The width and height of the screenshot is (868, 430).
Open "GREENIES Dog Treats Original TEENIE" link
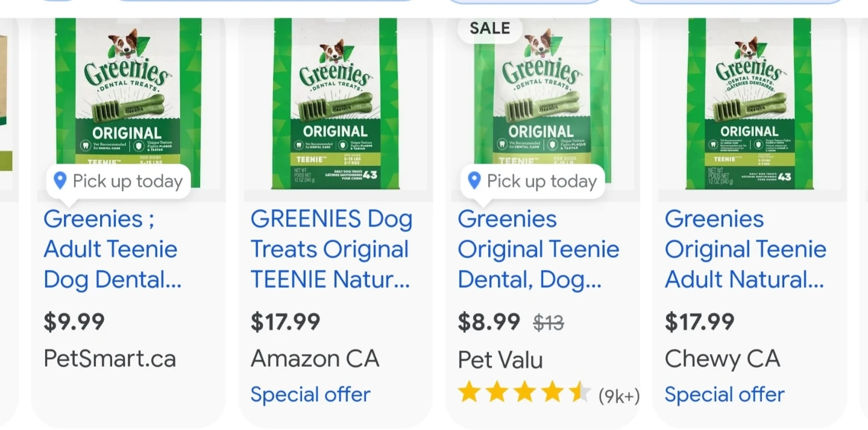click(331, 249)
